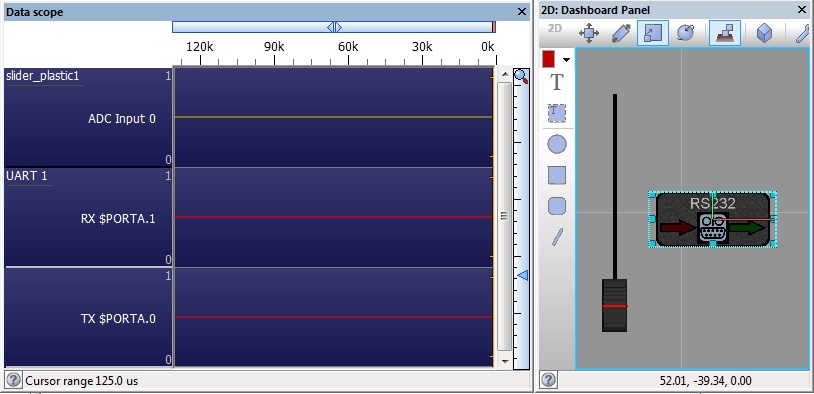Select the pencil edit tool in toolbar

(x=620, y=34)
